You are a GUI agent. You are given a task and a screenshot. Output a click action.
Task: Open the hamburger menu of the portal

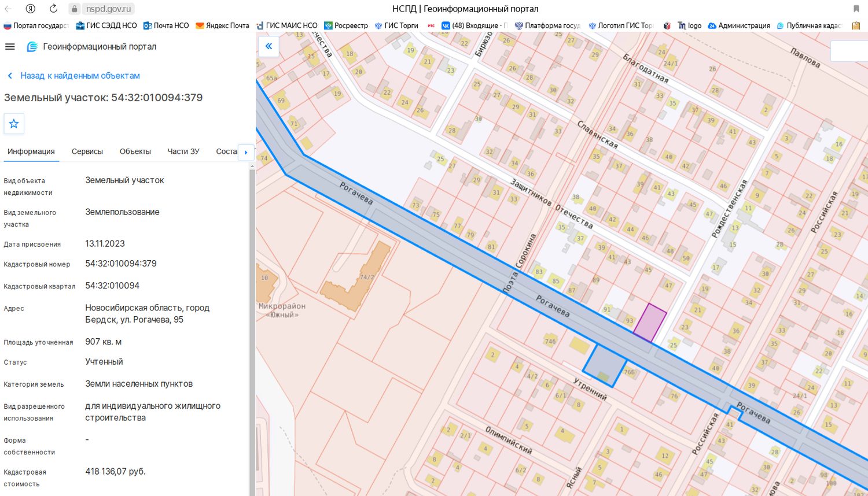10,47
